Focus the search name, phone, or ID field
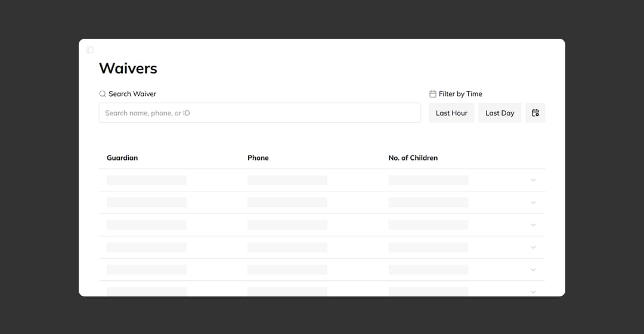644x334 pixels. point(259,113)
